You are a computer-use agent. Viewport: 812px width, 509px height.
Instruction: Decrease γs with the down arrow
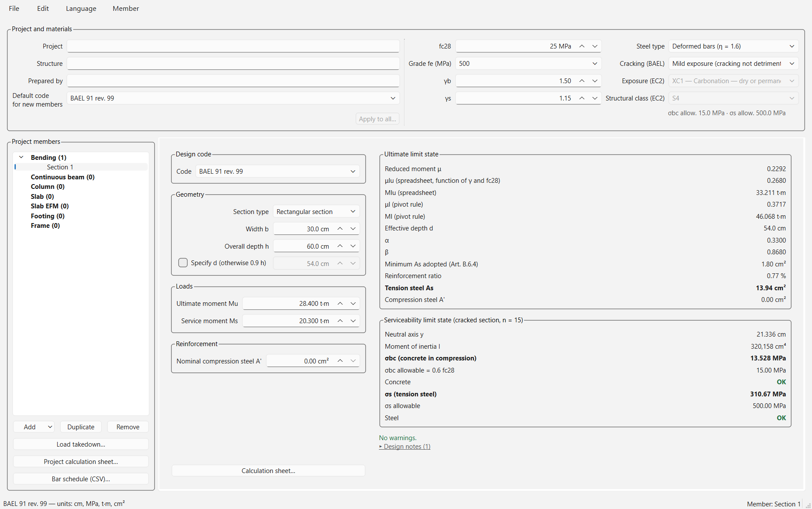click(x=595, y=98)
